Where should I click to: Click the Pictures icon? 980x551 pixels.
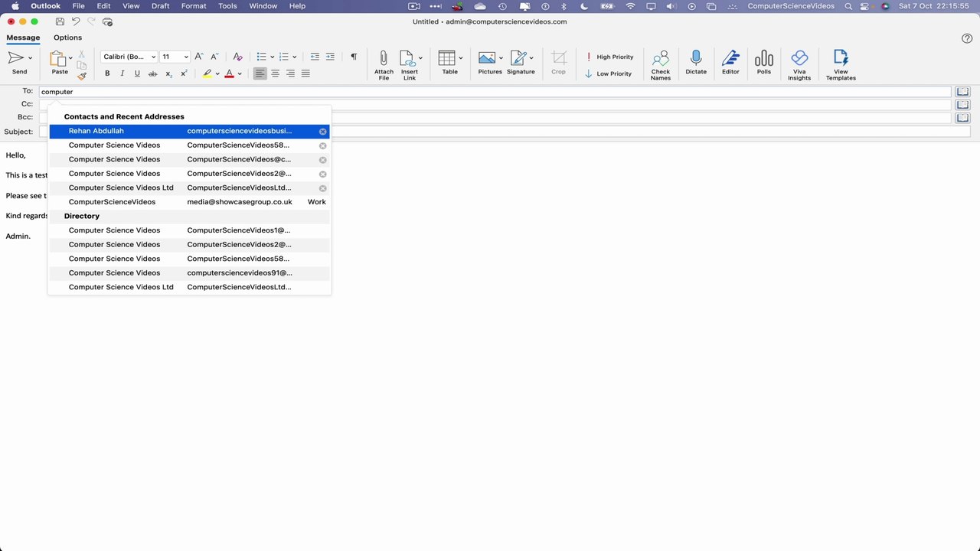pyautogui.click(x=487, y=58)
